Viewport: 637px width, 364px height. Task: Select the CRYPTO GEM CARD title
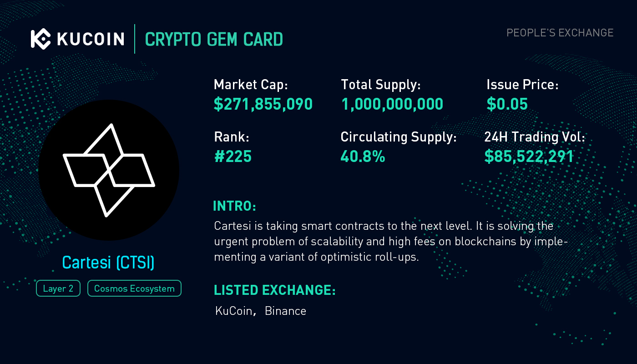pyautogui.click(x=214, y=39)
